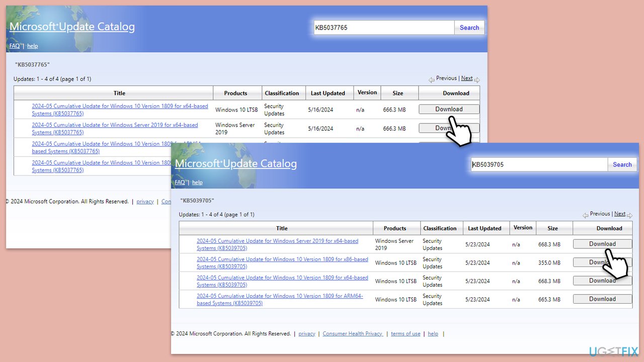Click the Search button beside KB5037765
This screenshot has height=362, width=644.
point(469,28)
